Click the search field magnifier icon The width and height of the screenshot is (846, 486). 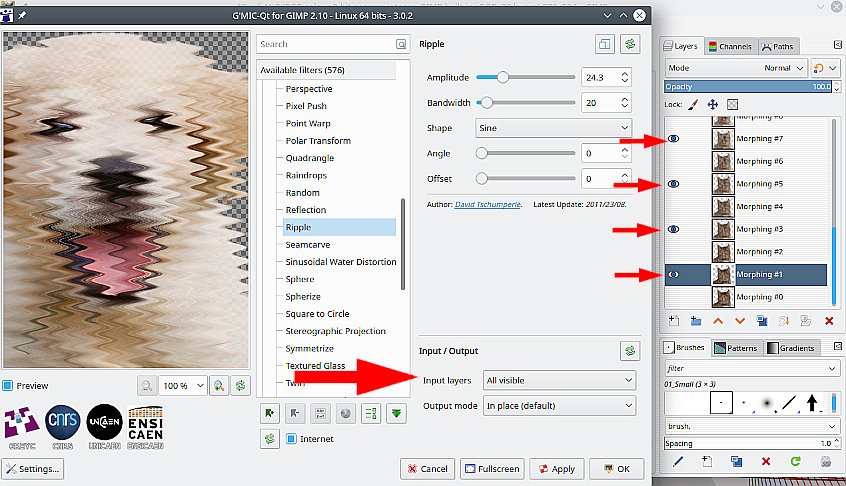pyautogui.click(x=401, y=44)
